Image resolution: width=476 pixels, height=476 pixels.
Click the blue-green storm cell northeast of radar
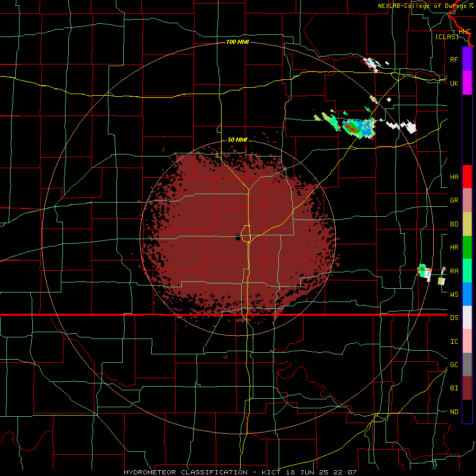pos(358,128)
